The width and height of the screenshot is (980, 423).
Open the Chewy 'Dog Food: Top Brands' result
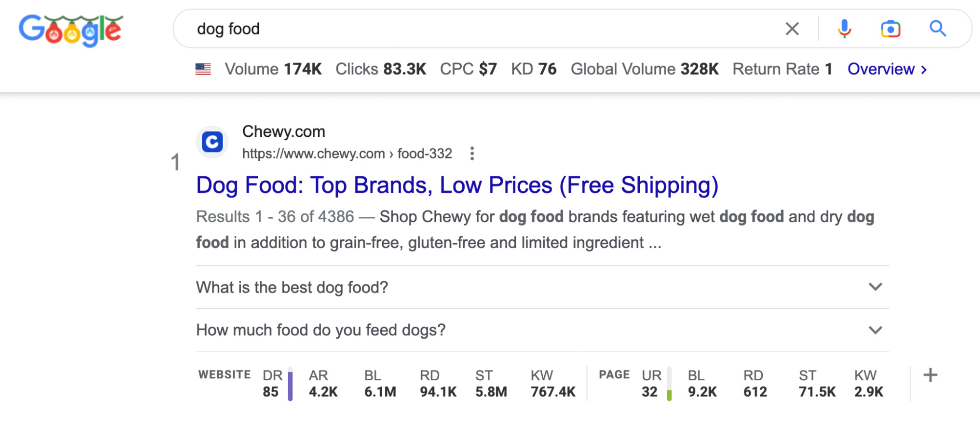(456, 185)
